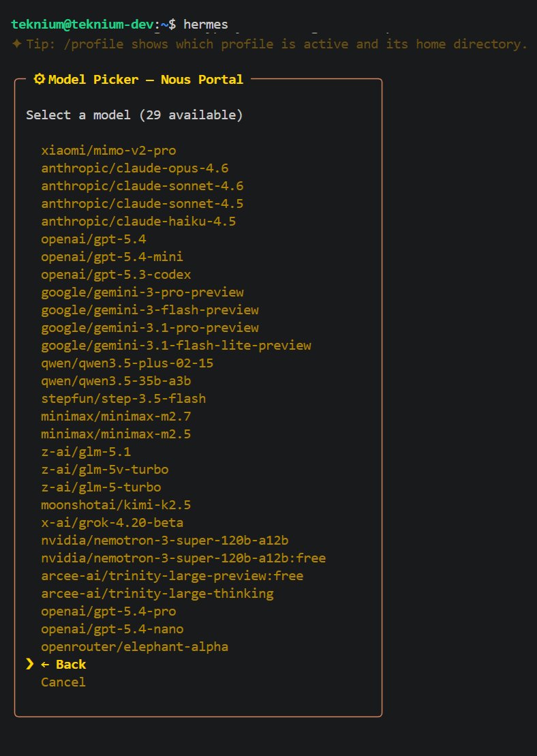
Task: Pick google/gemini-3.1-flash-lite-preview from list
Action: click(176, 346)
